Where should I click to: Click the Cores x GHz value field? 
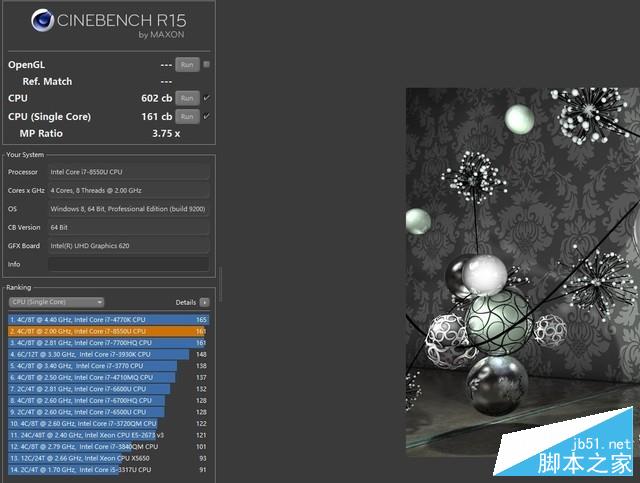click(x=129, y=190)
